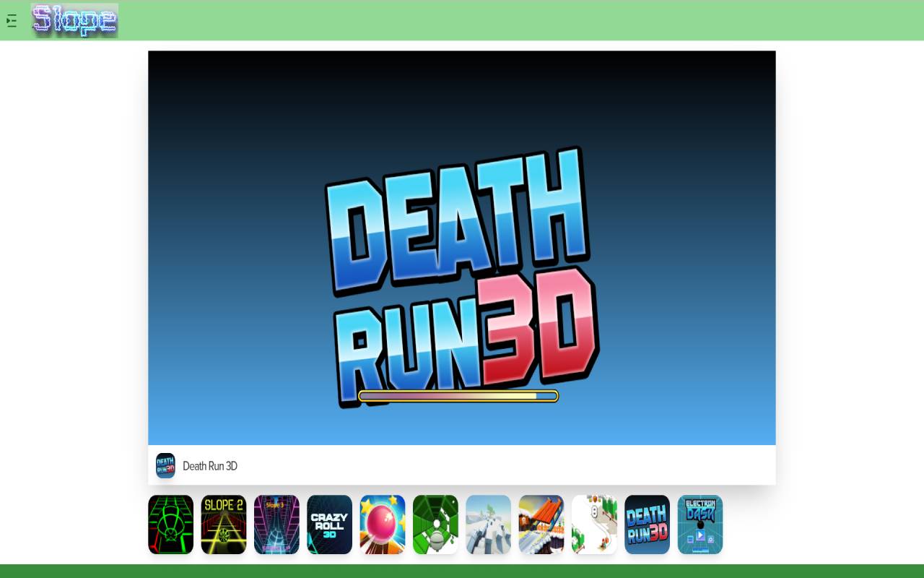Click the small Death Run 3D title icon
This screenshot has height=578, width=924.
pos(165,466)
